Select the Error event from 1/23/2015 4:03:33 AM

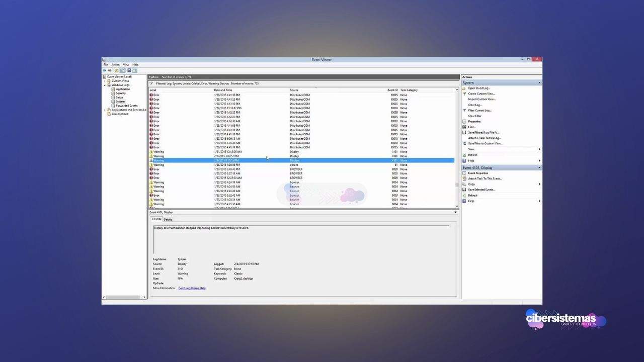click(x=301, y=121)
